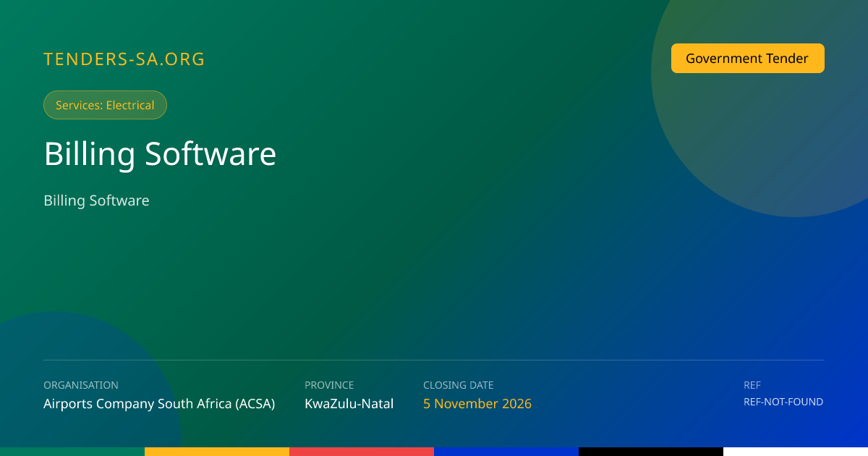Select the Services: Electrical category pill

[105, 105]
